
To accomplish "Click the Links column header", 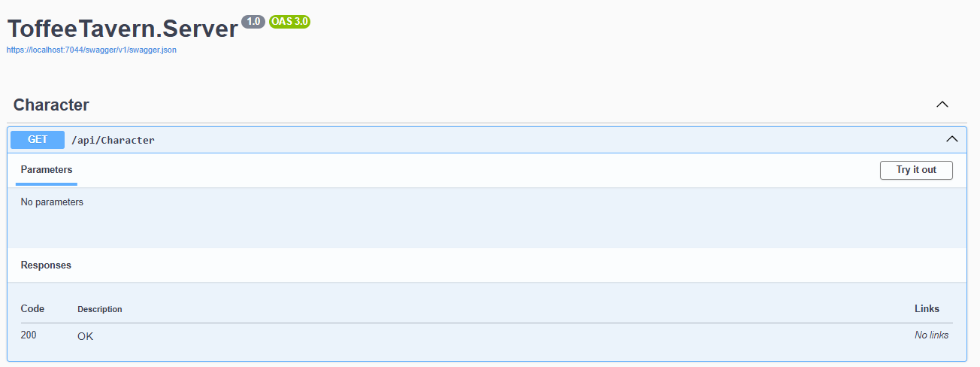I will coord(927,308).
